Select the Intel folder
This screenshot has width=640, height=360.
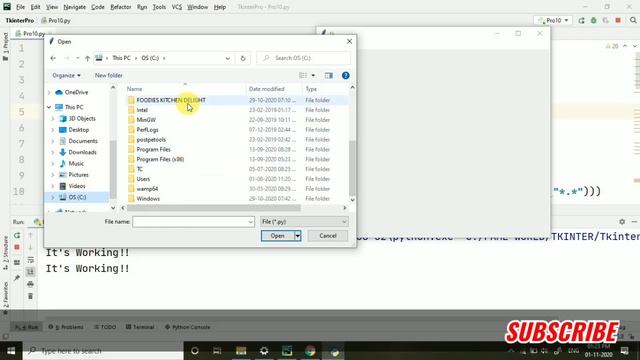(142, 110)
